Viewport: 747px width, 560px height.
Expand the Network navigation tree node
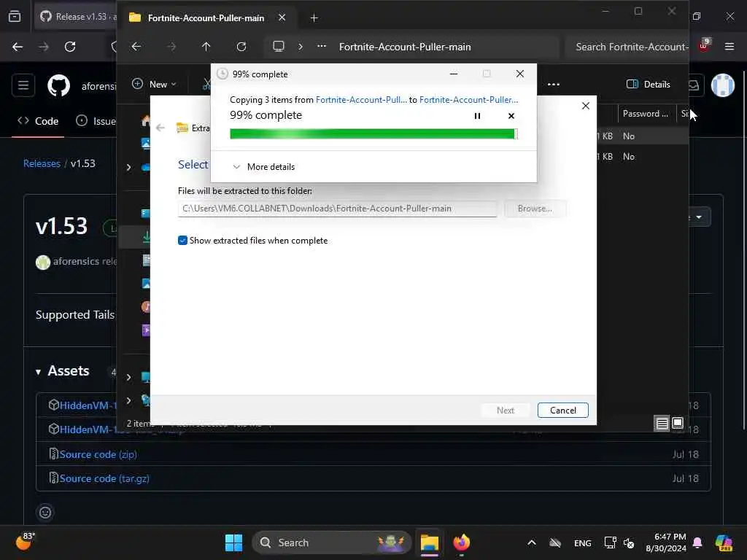[x=128, y=400]
